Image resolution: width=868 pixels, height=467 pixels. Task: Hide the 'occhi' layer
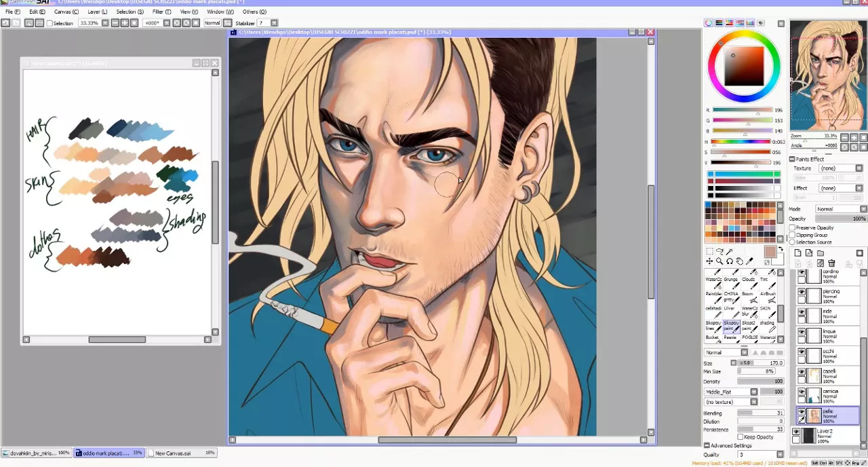(802, 351)
